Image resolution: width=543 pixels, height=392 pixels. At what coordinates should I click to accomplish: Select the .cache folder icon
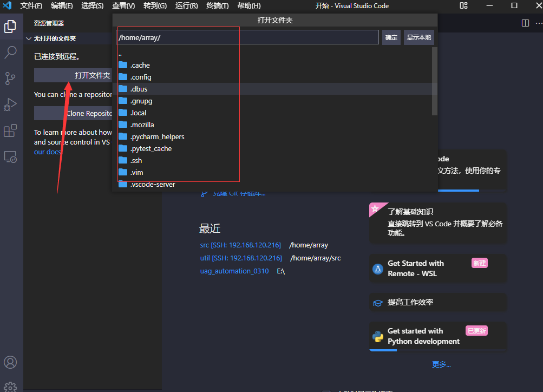(x=123, y=65)
